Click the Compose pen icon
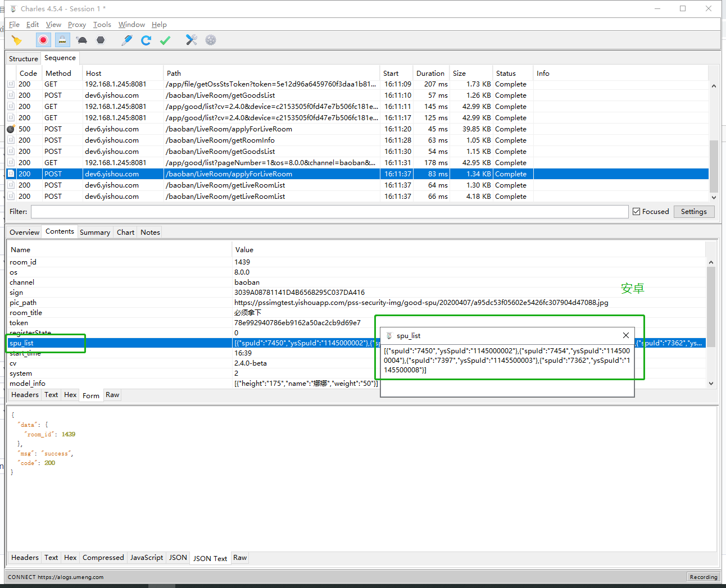Viewport: 726px width, 588px height. pos(127,40)
